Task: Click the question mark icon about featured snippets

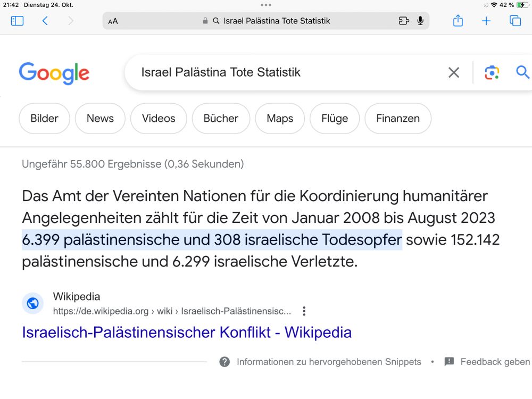Action: pos(225,362)
